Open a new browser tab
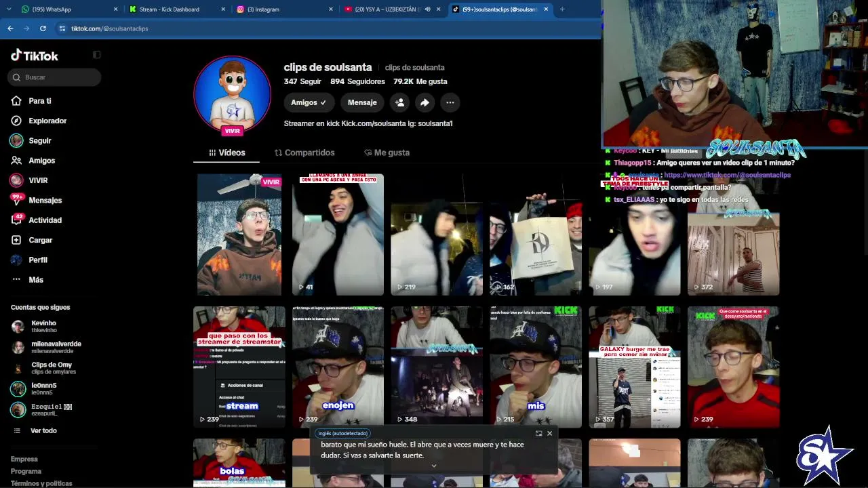This screenshot has height=488, width=868. (562, 9)
